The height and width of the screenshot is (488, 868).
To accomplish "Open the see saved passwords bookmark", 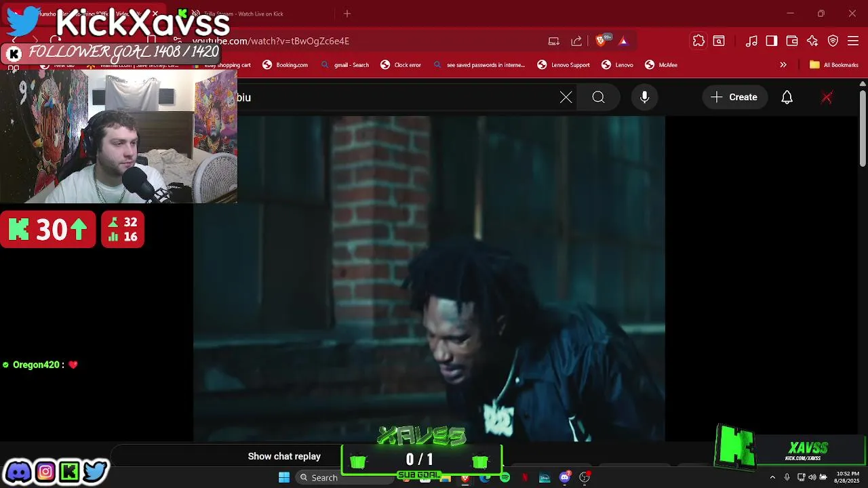I will 479,65.
